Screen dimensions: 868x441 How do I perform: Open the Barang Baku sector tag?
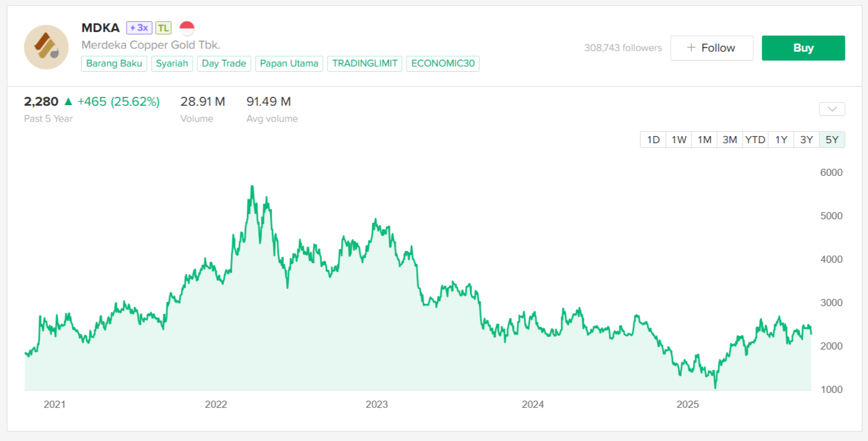pos(114,64)
